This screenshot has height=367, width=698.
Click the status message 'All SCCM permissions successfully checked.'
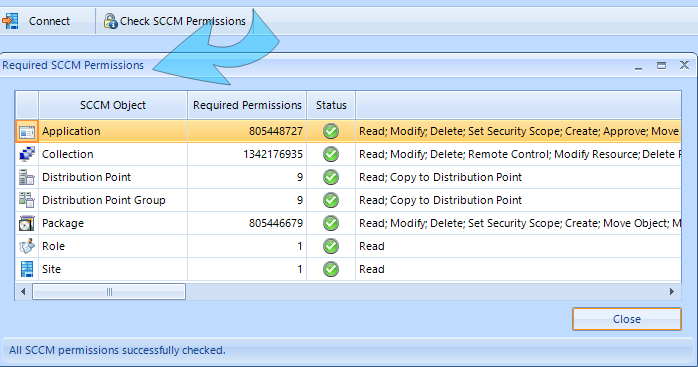(x=117, y=351)
